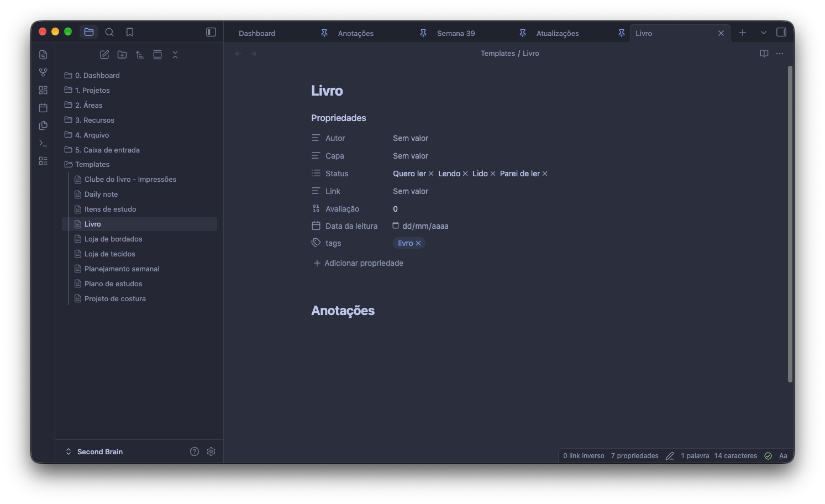Open canvas ribbon icon
Image resolution: width=825 pixels, height=504 pixels.
point(43,90)
